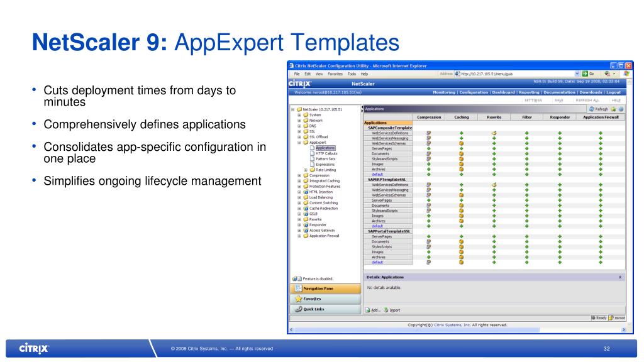The height and width of the screenshot is (362, 644).
Task: Click the GSLB folder icon in the tree
Action: [306, 214]
